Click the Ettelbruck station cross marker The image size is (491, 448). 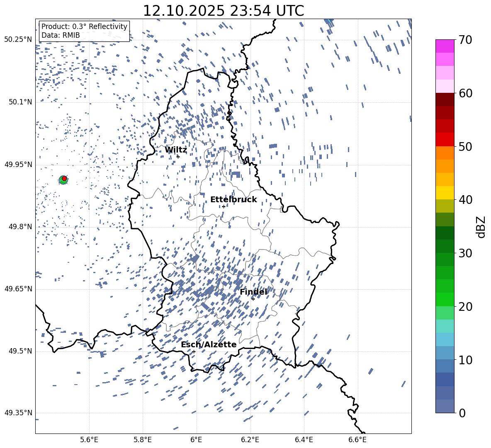pos(224,206)
